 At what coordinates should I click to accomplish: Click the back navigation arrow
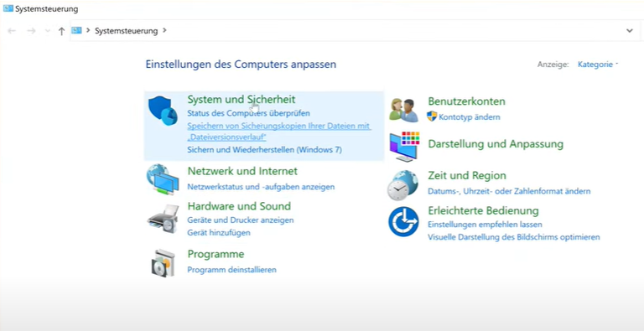point(12,31)
